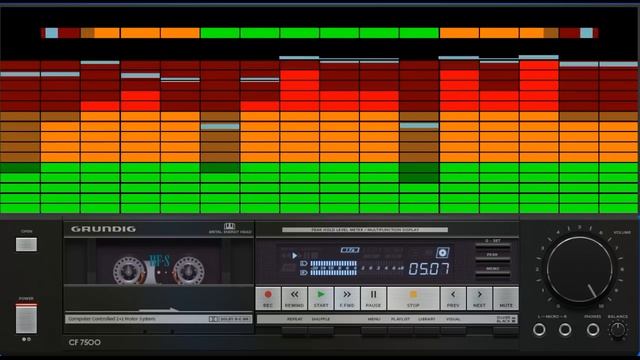Click the Computer Controlled Motor System label

(x=112, y=319)
